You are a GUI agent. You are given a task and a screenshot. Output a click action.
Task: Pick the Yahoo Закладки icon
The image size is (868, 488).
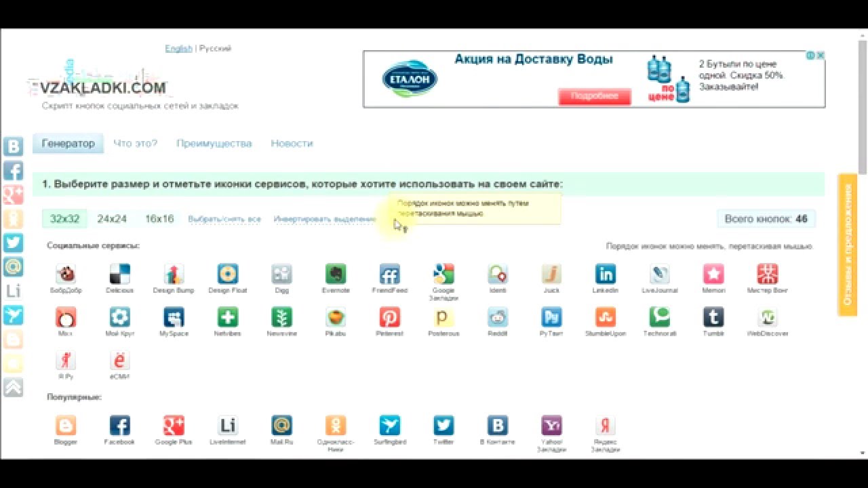tap(551, 426)
